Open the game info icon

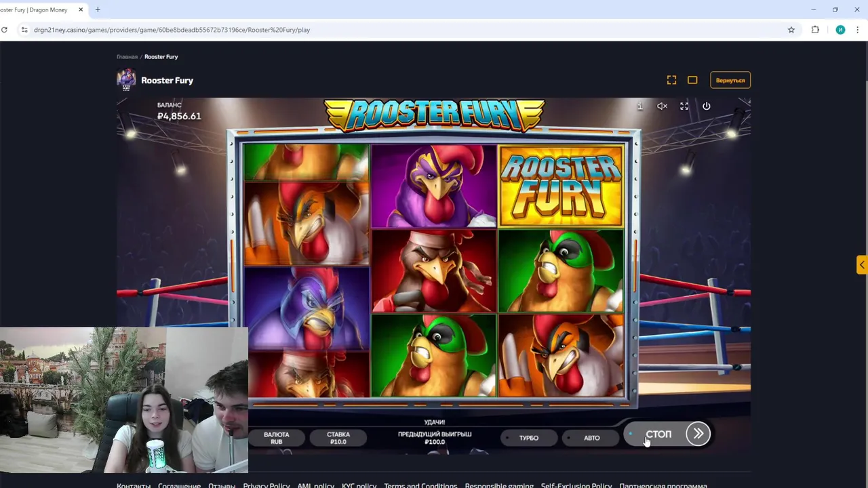point(639,106)
